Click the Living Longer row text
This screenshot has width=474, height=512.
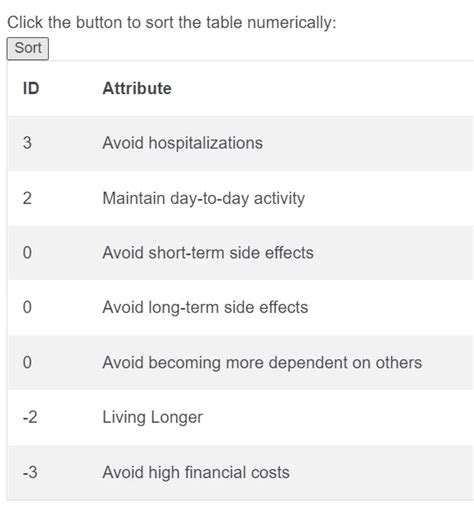[153, 417]
